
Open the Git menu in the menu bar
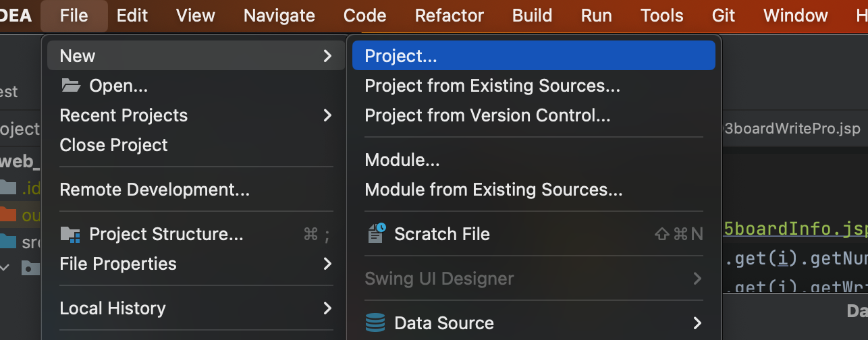[x=723, y=15]
